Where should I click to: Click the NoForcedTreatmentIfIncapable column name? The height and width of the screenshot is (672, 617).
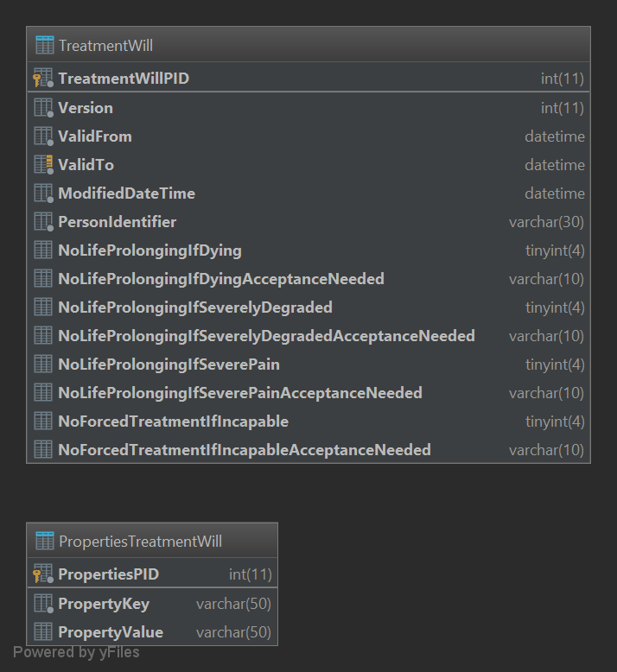173,422
